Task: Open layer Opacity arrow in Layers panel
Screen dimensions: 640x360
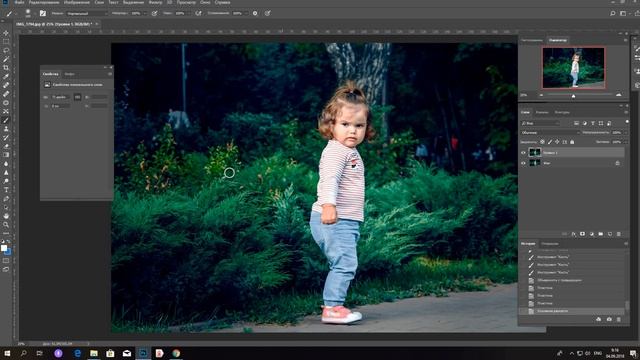Action: (626, 133)
